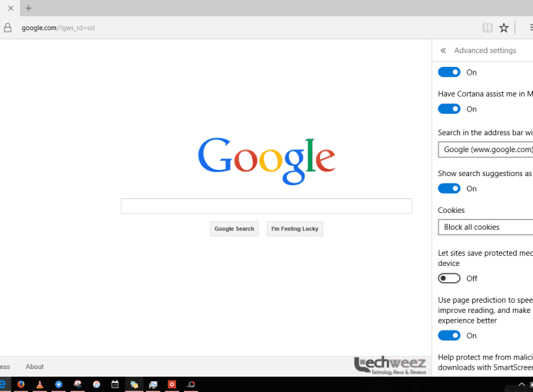Open the red gear app in taskbar
533x392 pixels.
point(172,384)
